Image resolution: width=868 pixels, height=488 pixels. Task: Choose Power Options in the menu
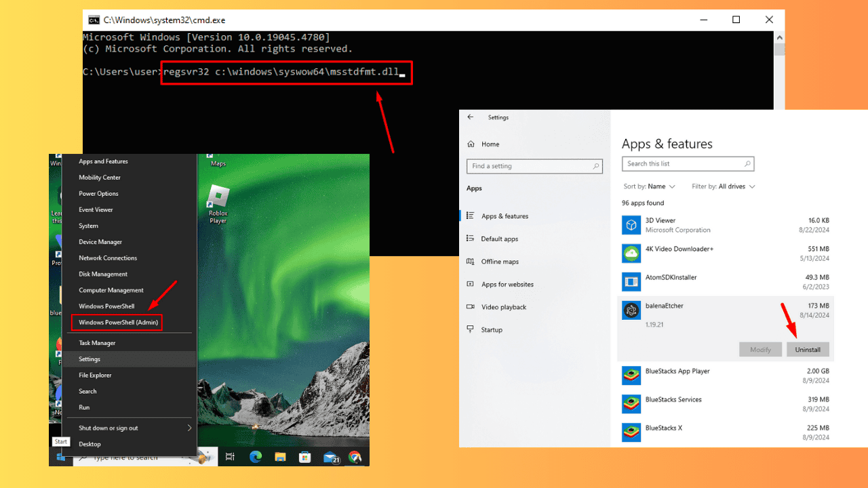point(98,194)
